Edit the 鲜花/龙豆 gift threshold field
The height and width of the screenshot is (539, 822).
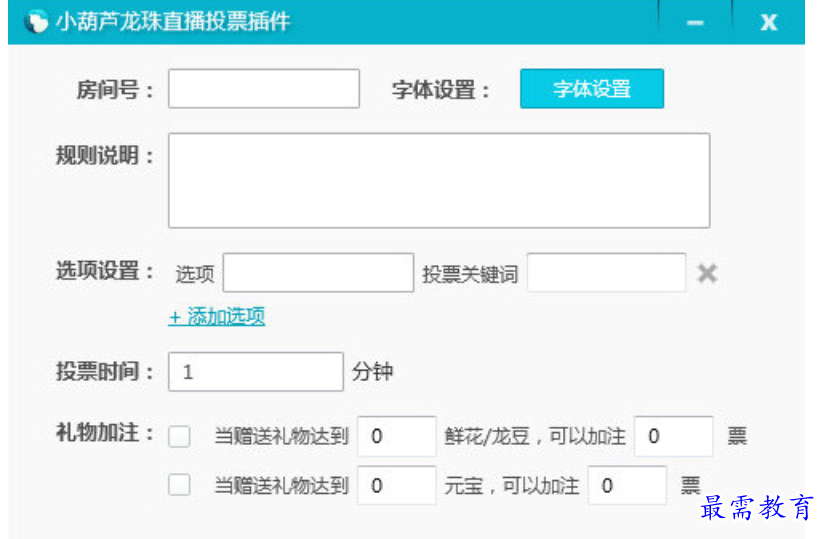(x=397, y=436)
